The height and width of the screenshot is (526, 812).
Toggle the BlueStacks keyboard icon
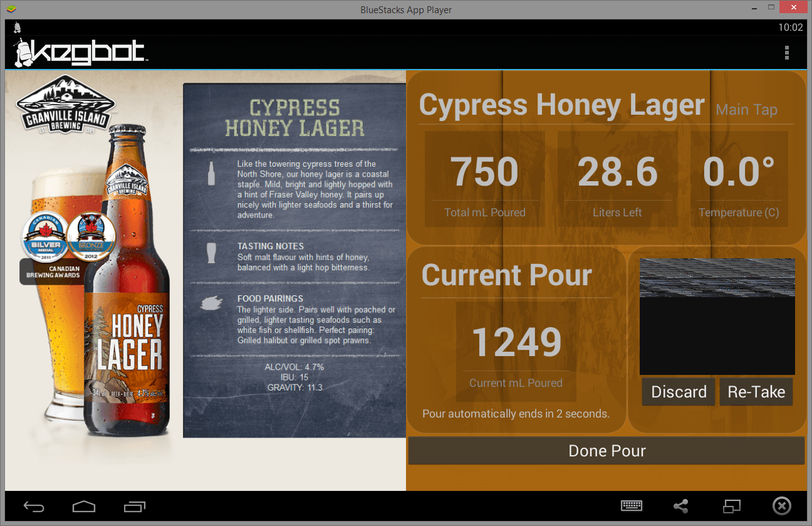632,506
